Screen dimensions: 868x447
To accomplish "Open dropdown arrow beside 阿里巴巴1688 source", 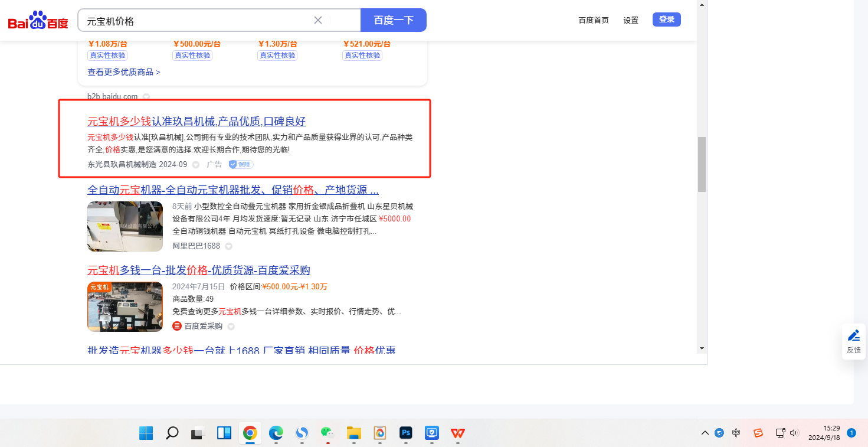I will (228, 246).
